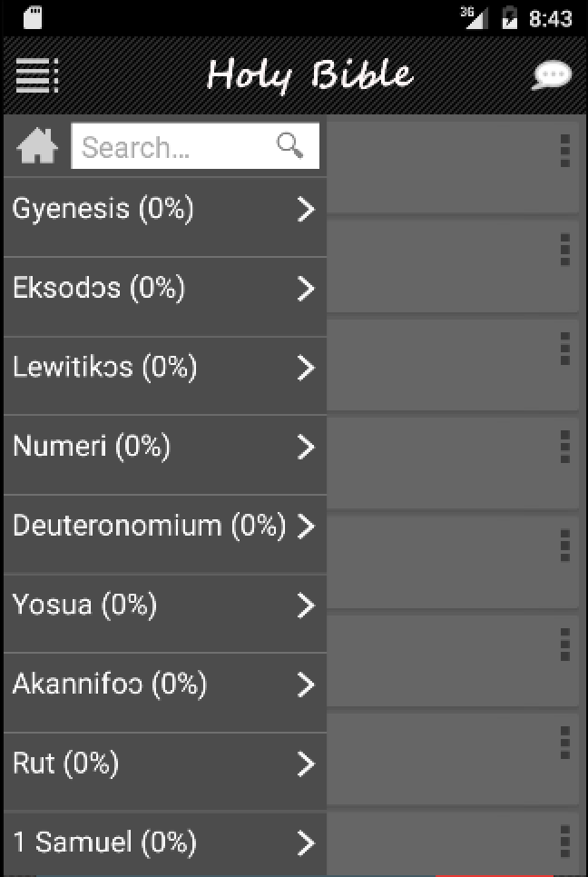Select Numeri (0%) from book list

[92, 446]
